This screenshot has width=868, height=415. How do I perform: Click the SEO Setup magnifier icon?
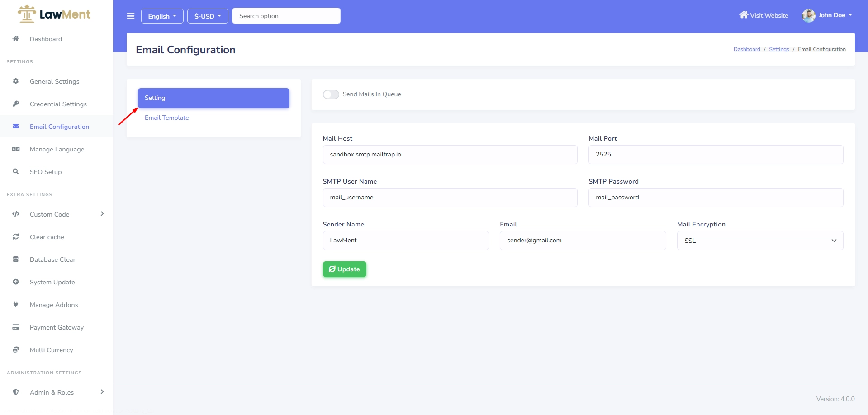pos(16,171)
